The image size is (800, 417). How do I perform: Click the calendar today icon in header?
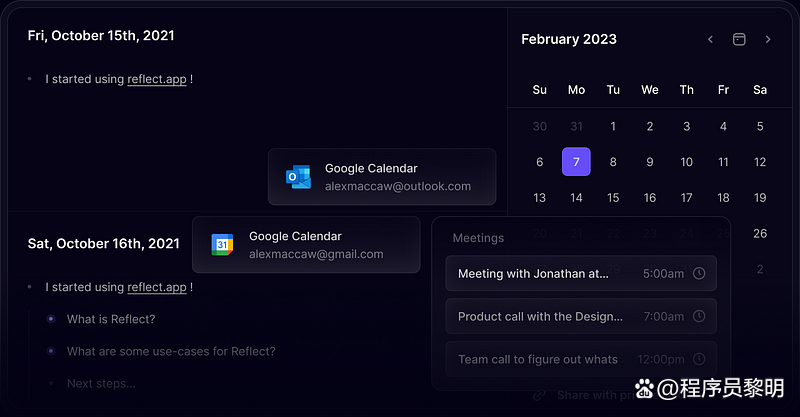point(739,39)
